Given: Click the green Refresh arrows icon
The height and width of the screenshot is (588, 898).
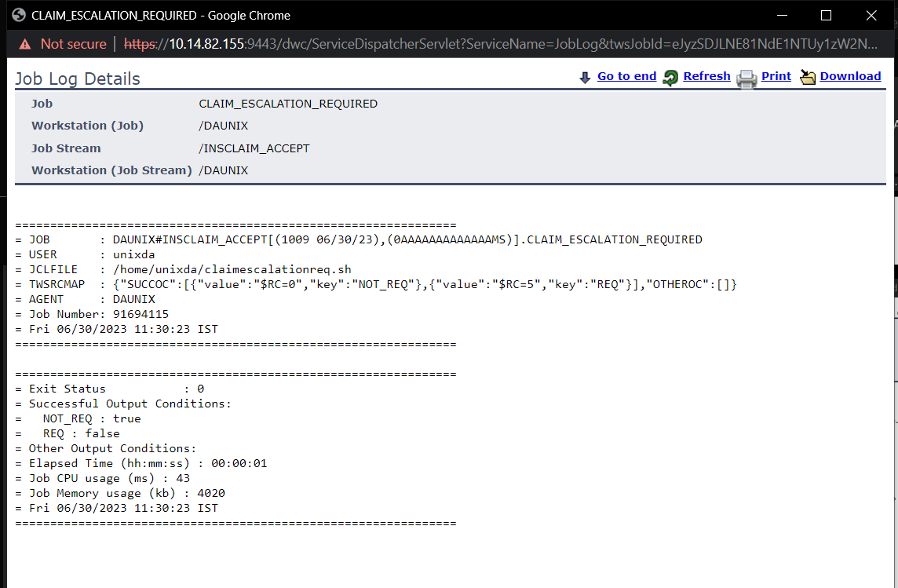Looking at the screenshot, I should click(x=670, y=77).
